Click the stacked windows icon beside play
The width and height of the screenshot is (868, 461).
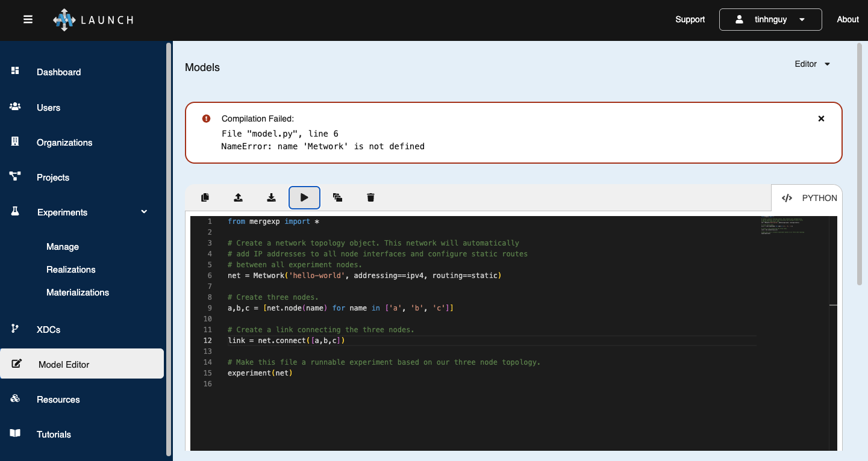point(337,197)
